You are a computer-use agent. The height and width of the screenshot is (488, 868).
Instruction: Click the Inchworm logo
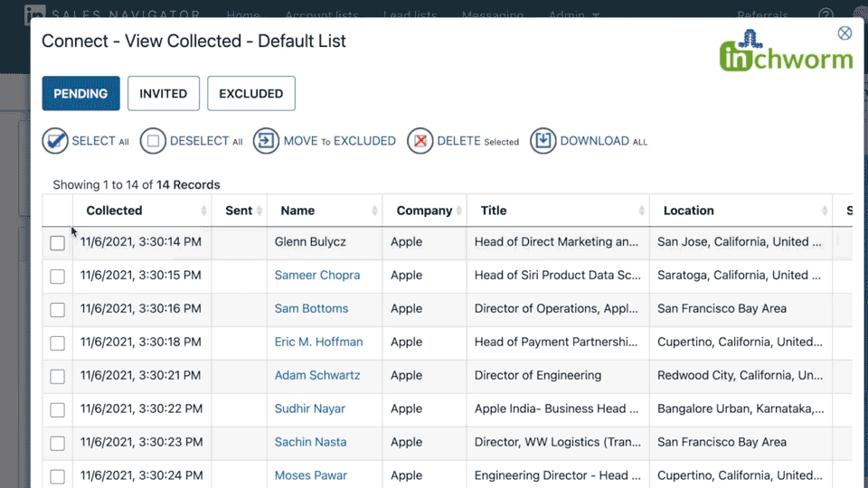pyautogui.click(x=786, y=51)
